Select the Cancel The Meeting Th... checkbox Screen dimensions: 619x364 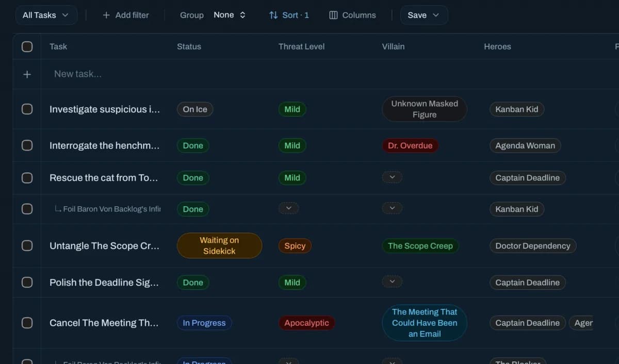pyautogui.click(x=27, y=323)
